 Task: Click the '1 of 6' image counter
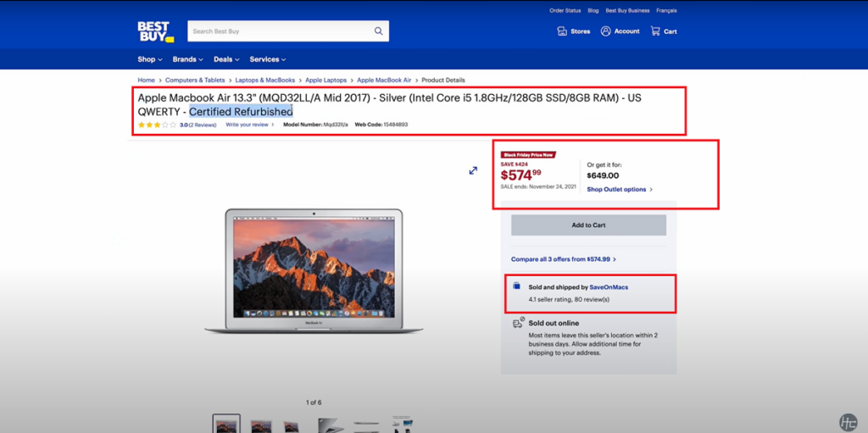(x=314, y=402)
